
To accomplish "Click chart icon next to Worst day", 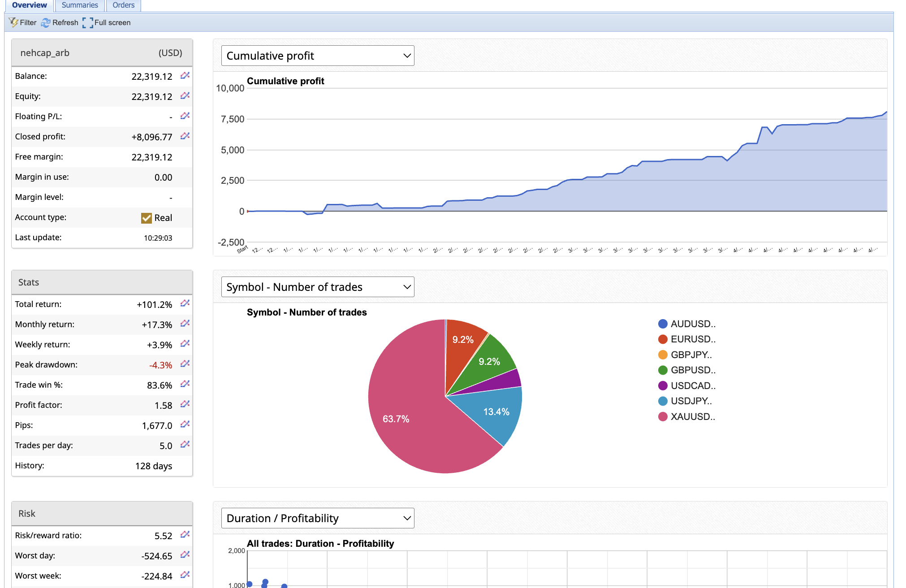I will (x=185, y=555).
